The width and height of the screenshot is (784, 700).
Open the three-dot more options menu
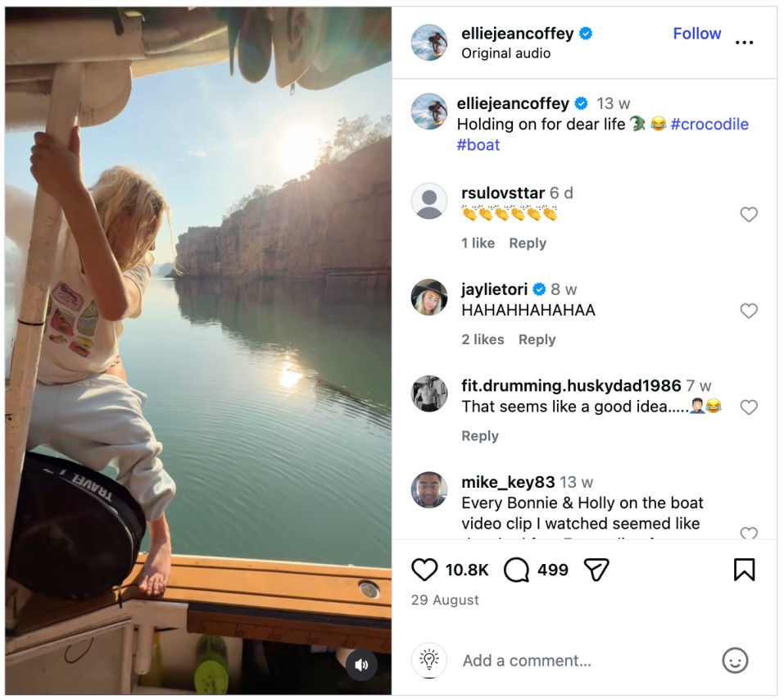coord(744,43)
